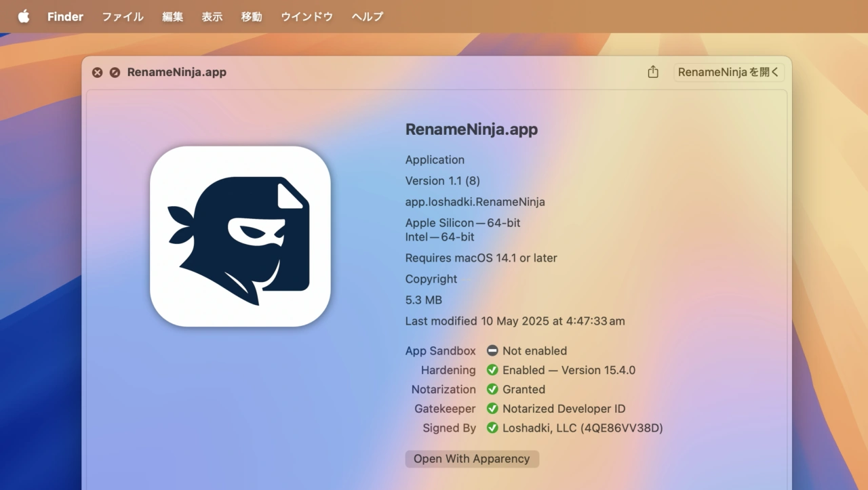Open the Finder menu

65,16
